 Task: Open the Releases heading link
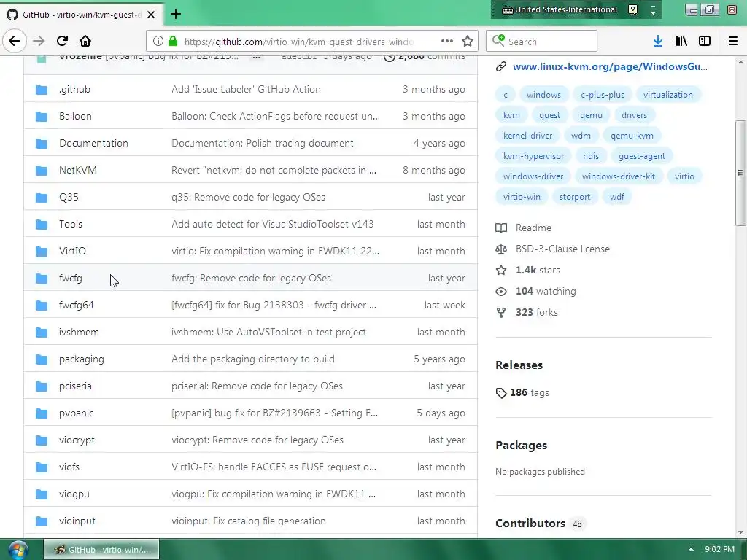[x=519, y=365]
